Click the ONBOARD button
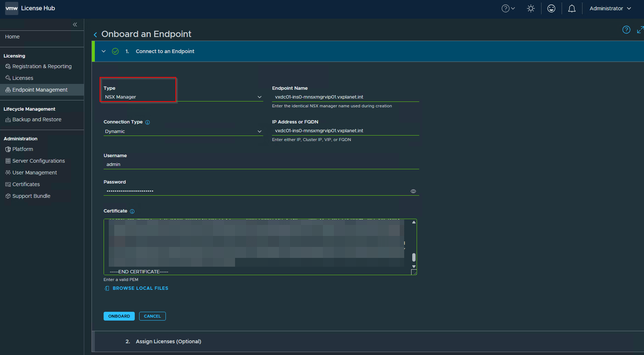The width and height of the screenshot is (644, 355). 119,316
